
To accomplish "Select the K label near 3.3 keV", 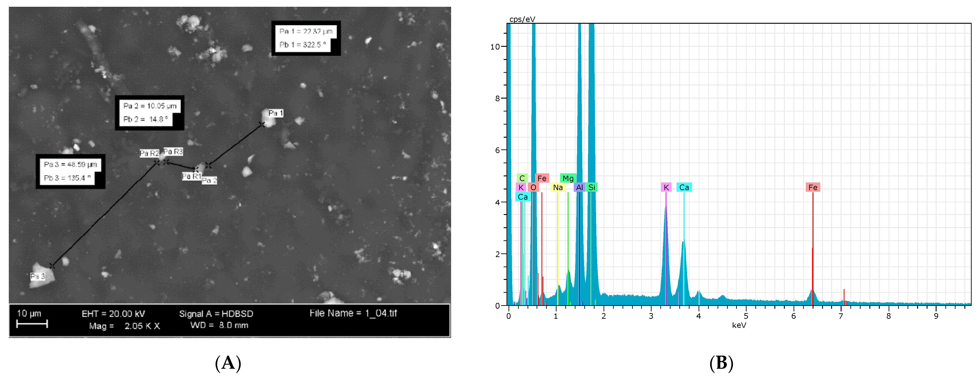I will pyautogui.click(x=666, y=187).
